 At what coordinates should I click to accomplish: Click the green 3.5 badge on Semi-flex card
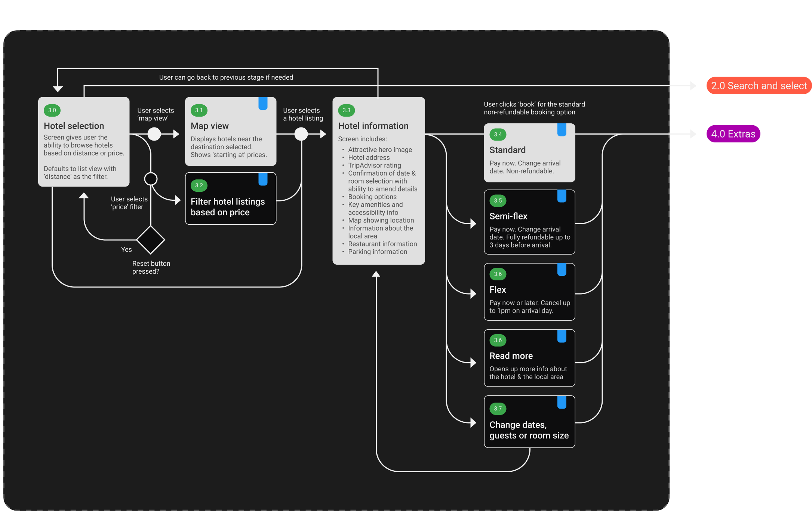pos(498,201)
